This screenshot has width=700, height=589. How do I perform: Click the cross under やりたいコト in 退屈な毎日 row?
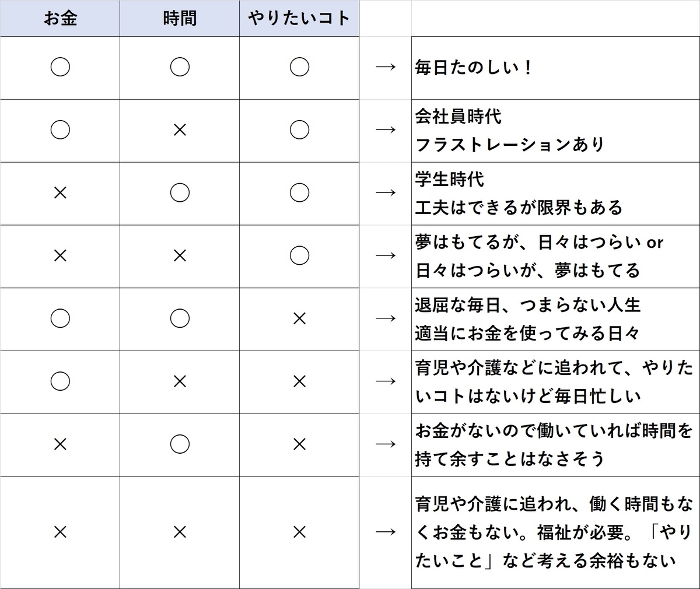pos(299,318)
